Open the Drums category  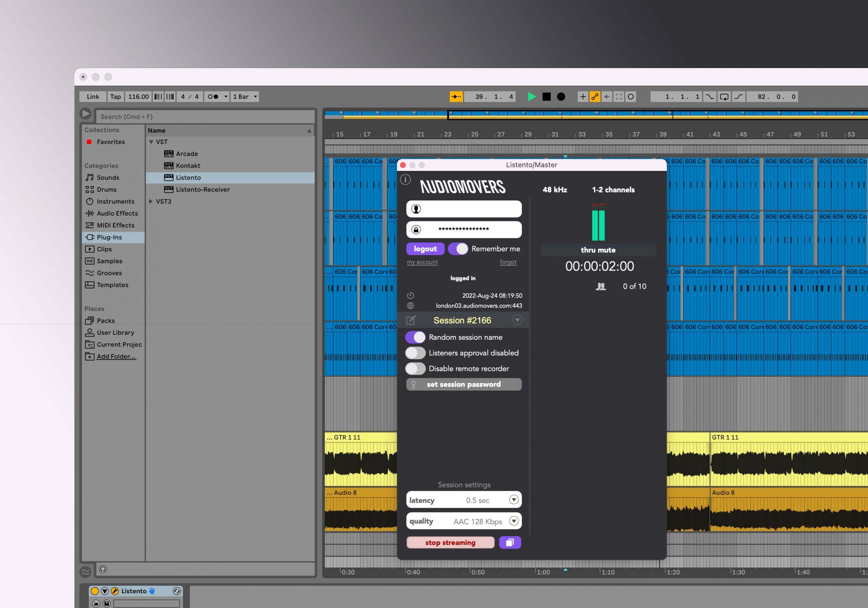106,190
